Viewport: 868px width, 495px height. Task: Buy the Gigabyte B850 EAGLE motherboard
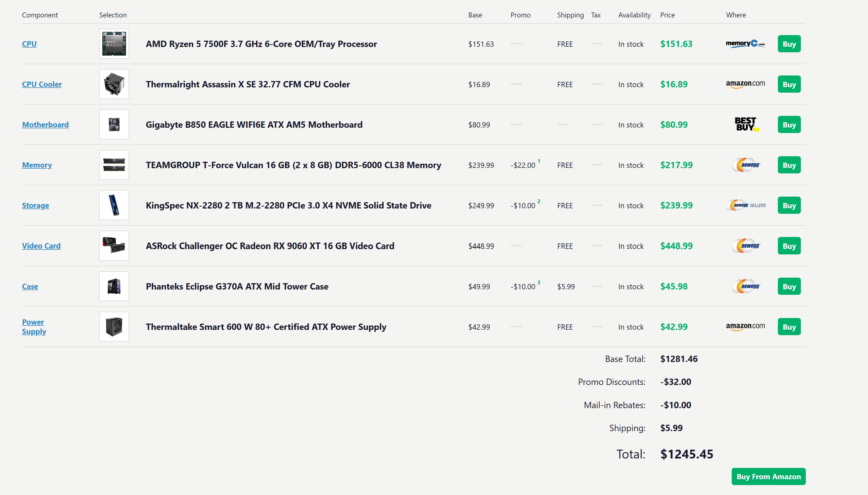coord(789,125)
